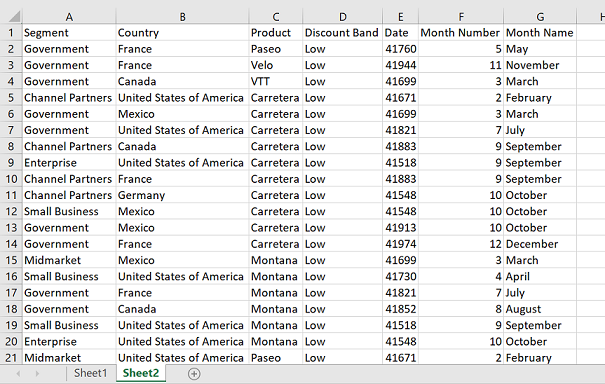Switch to the Sheet1 tab
Screen dimensions: 605x384
coord(90,373)
